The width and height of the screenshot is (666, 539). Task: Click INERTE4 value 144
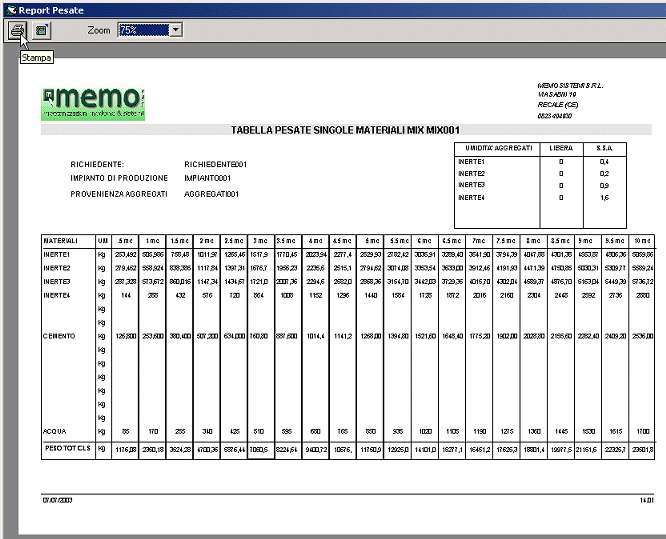pos(126,296)
